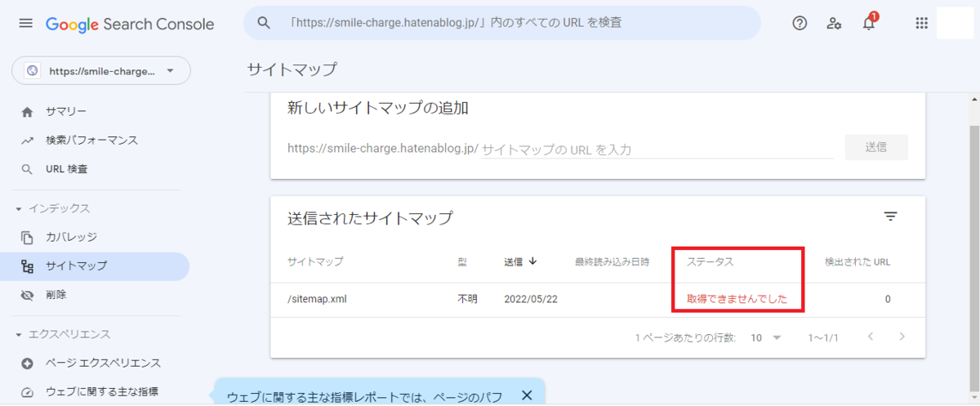Click the サイトマップ sitemap icon

[28, 265]
